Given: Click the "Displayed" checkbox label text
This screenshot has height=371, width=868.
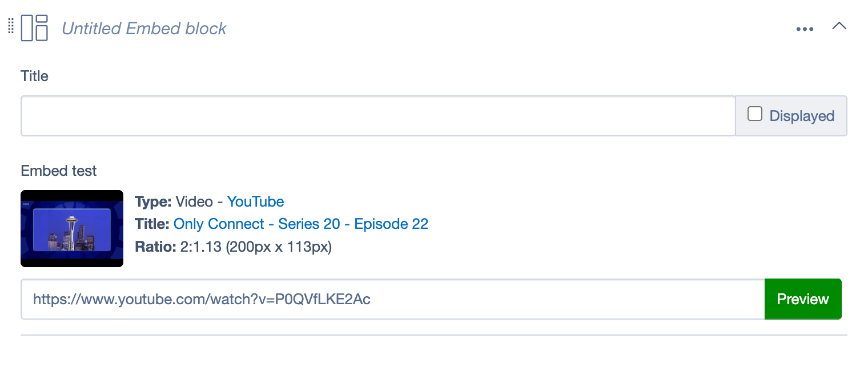Looking at the screenshot, I should pos(802,116).
